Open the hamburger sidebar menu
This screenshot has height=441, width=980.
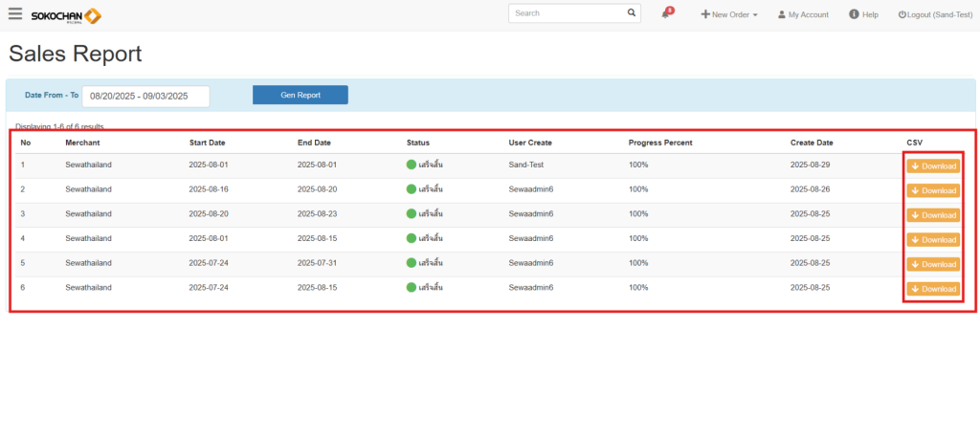[14, 14]
